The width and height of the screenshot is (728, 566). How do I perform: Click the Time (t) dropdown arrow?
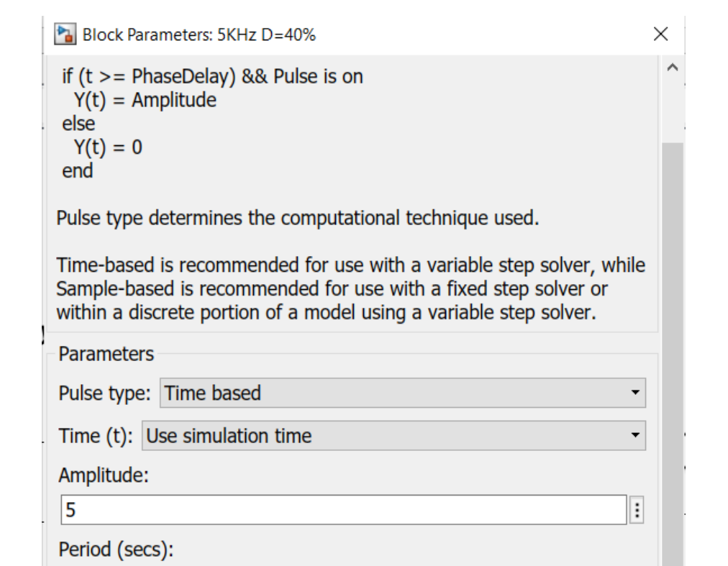[x=635, y=436]
